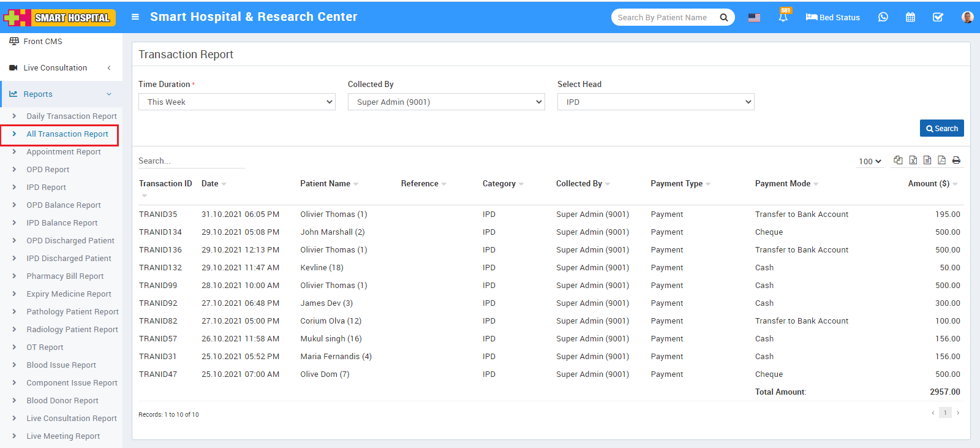Screen dimensions: 980x448
Task: Open the Time Duration dropdown
Action: point(237,102)
